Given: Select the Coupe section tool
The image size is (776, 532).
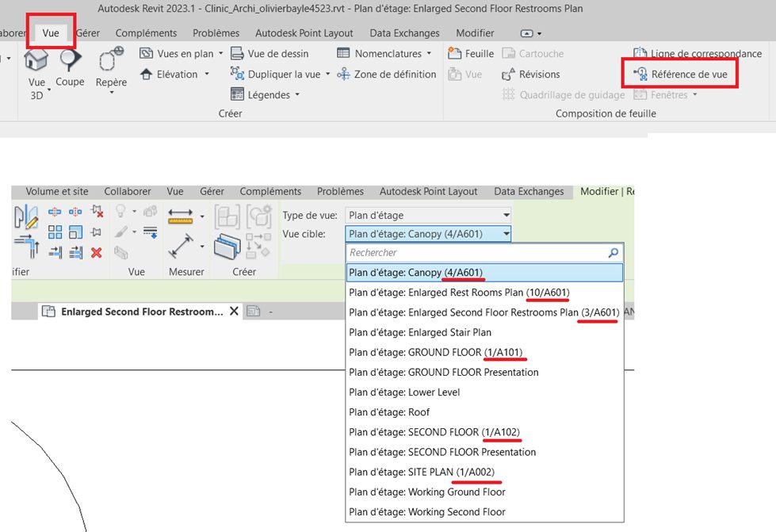Looking at the screenshot, I should [x=70, y=68].
